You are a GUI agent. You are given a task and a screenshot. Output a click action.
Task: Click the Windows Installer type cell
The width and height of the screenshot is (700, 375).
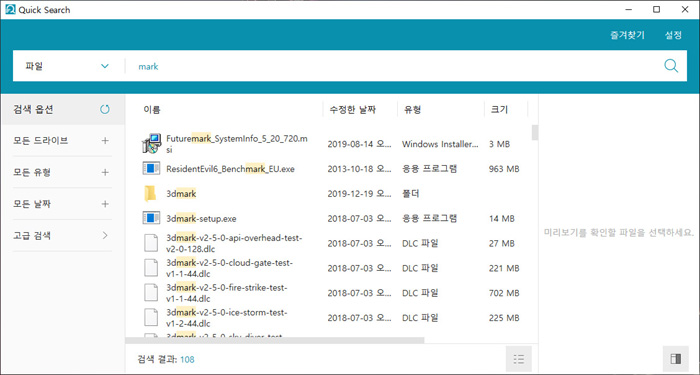tap(440, 144)
